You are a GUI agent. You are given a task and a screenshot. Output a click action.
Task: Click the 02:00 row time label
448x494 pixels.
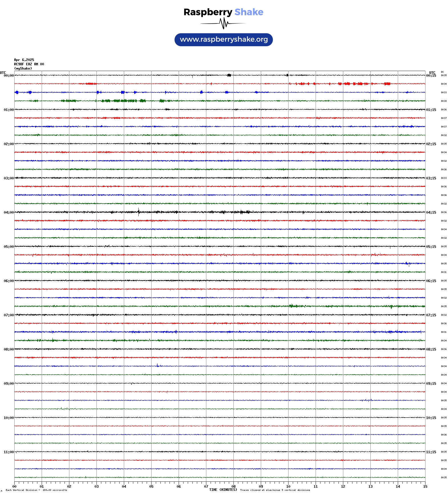(x=9, y=144)
